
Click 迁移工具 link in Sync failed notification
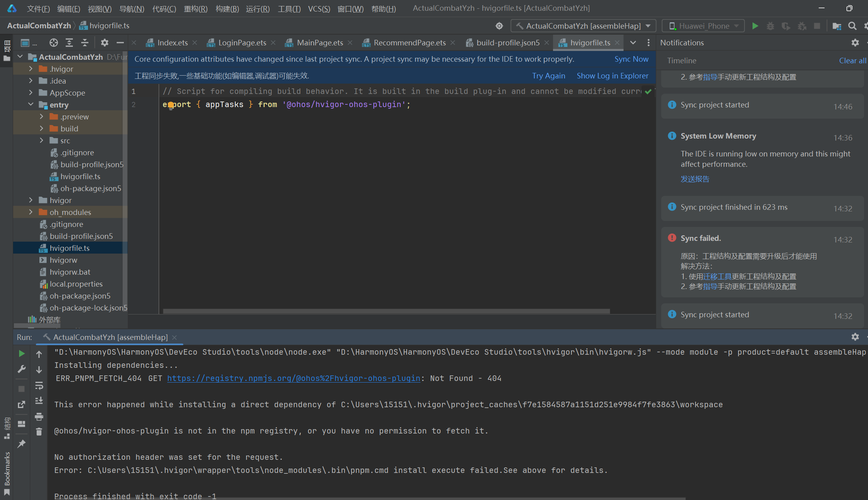point(717,276)
